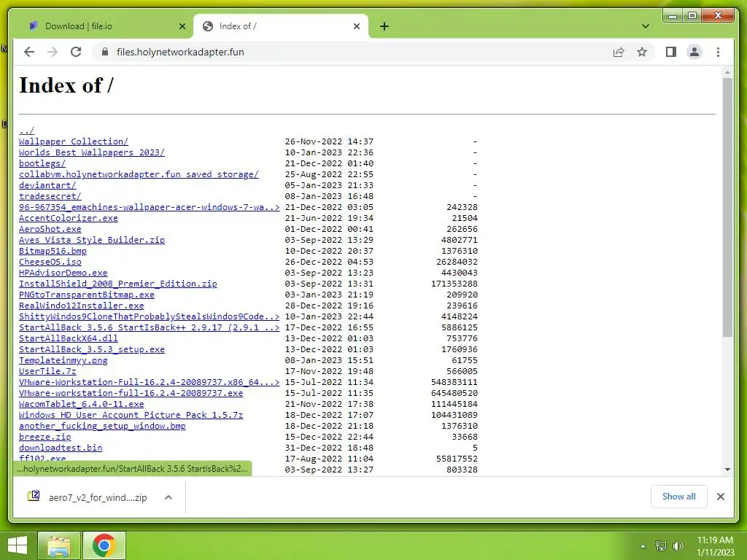This screenshot has height=560, width=747.
Task: Download StartAllBackX64.dll
Action: 69,338
